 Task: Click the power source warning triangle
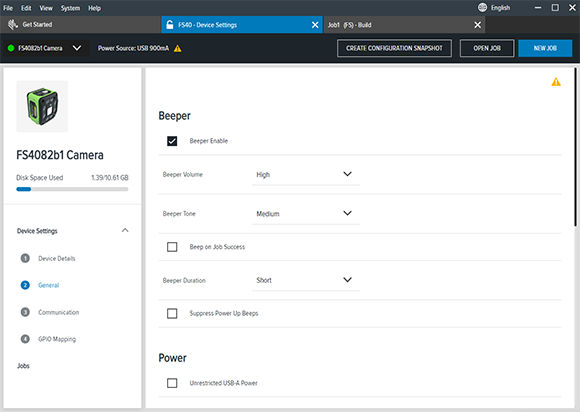click(178, 48)
